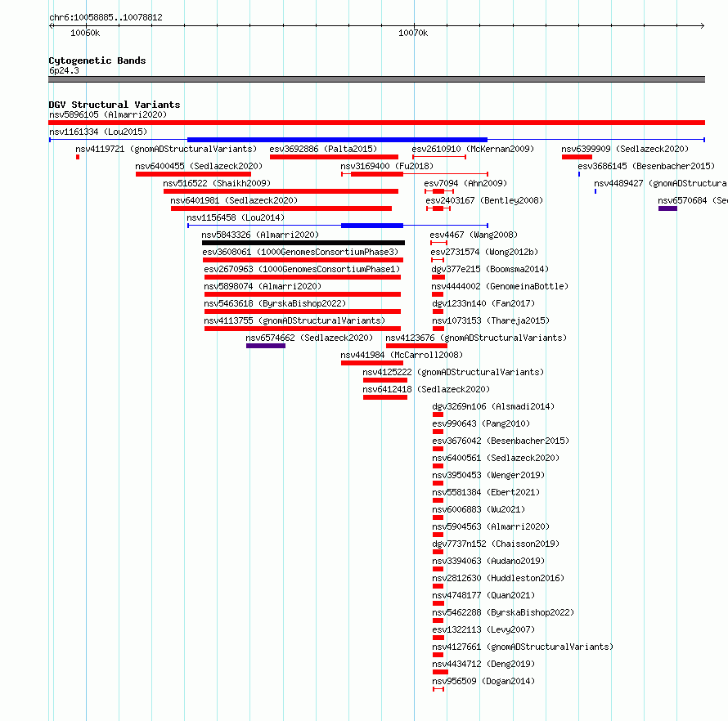The height and width of the screenshot is (721, 728).
Task: Open the nsv5898074 (Almarri2020) label
Action: click(x=263, y=286)
